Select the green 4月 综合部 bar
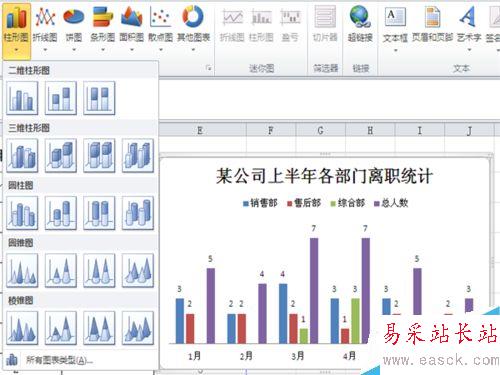500x375 pixels. click(355, 321)
